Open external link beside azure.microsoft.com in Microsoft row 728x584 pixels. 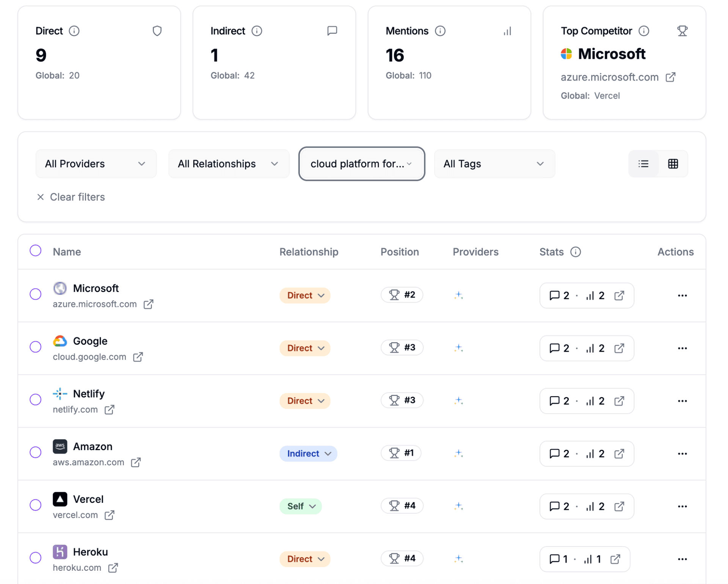coord(148,304)
